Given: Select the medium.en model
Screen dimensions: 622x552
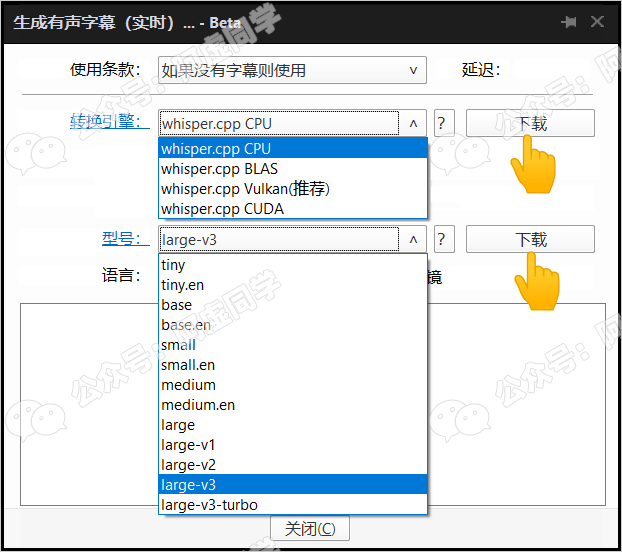Looking at the screenshot, I should click(293, 405).
